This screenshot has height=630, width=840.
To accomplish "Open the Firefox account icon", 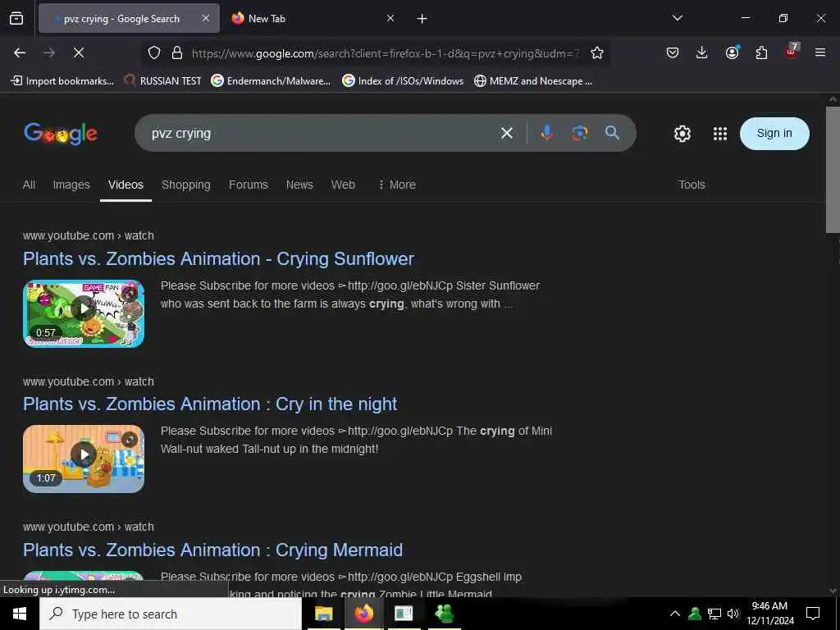I will coord(732,52).
